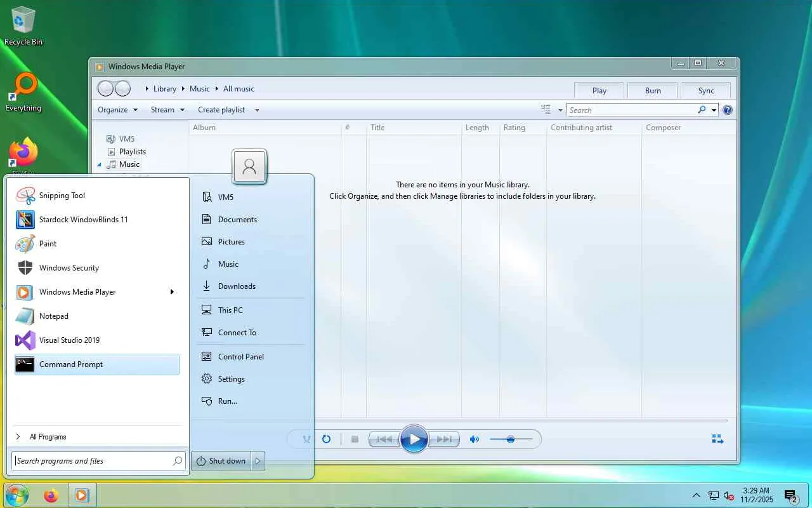This screenshot has width=812, height=508.
Task: Launch Stardock WindowBlinds 11
Action: pos(97,220)
